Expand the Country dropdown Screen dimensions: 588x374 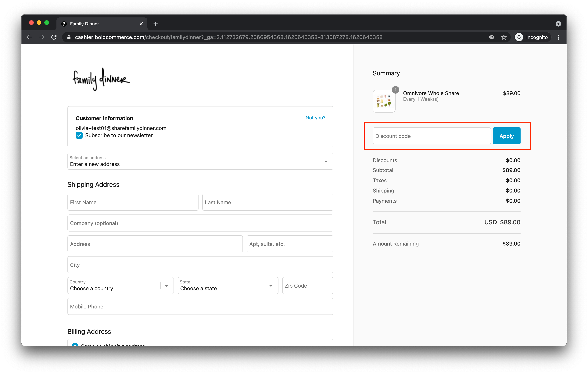[x=121, y=286]
